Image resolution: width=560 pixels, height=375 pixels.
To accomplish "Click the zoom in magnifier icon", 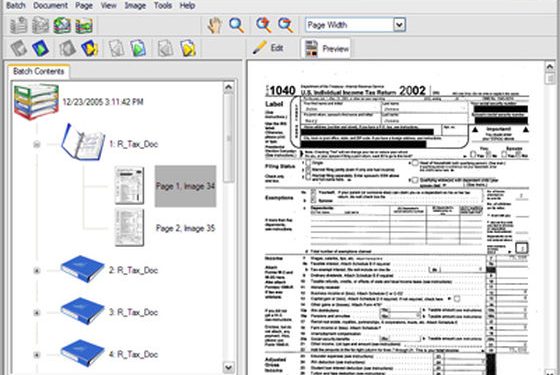I will pos(264,25).
